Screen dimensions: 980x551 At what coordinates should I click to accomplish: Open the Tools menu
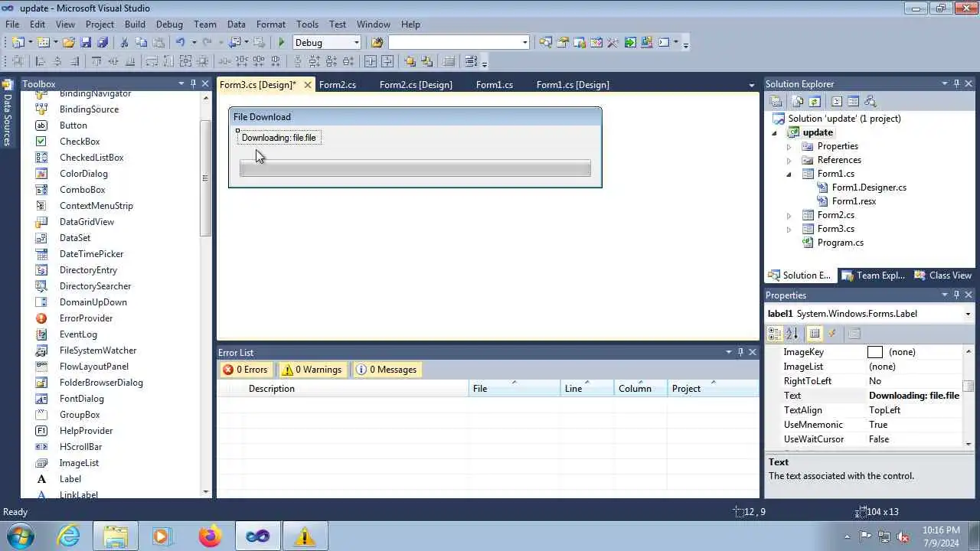click(x=307, y=24)
